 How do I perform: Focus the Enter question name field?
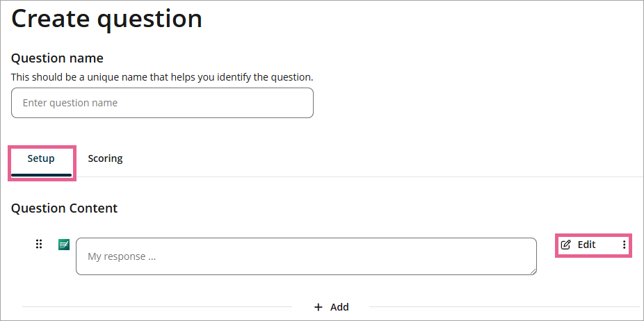[x=162, y=103]
